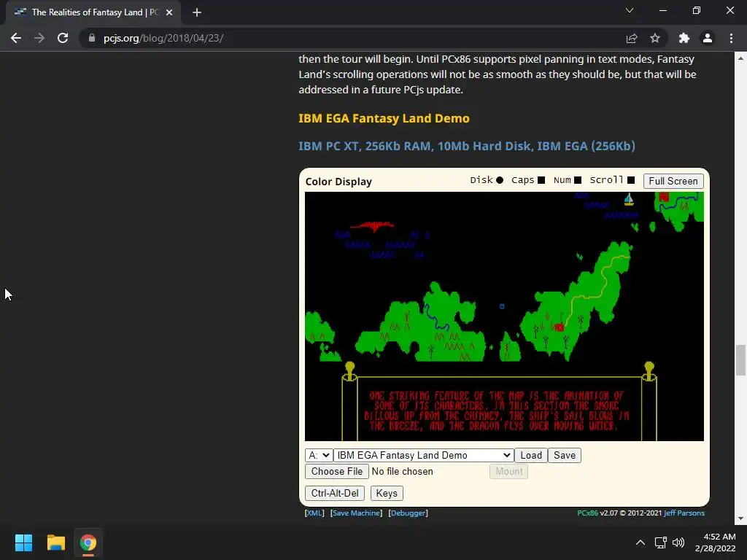Click the Ctrl-Alt-Del button
747x560 pixels.
(335, 494)
